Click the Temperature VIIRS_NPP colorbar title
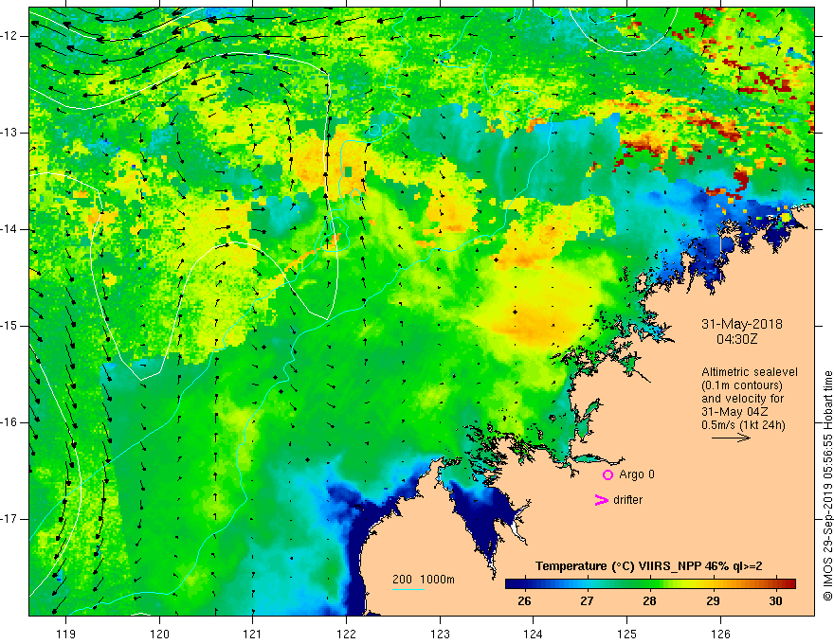Screen dimensions: 834x644 click(x=648, y=566)
